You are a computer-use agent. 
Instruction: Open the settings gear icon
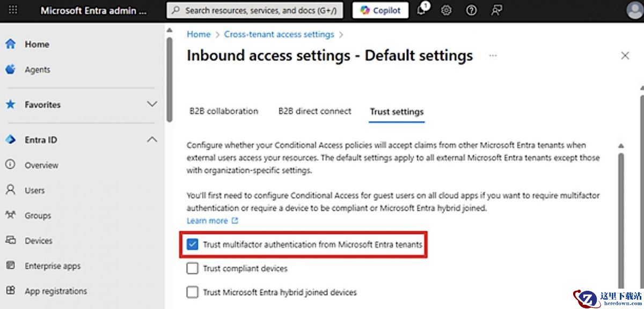point(446,10)
